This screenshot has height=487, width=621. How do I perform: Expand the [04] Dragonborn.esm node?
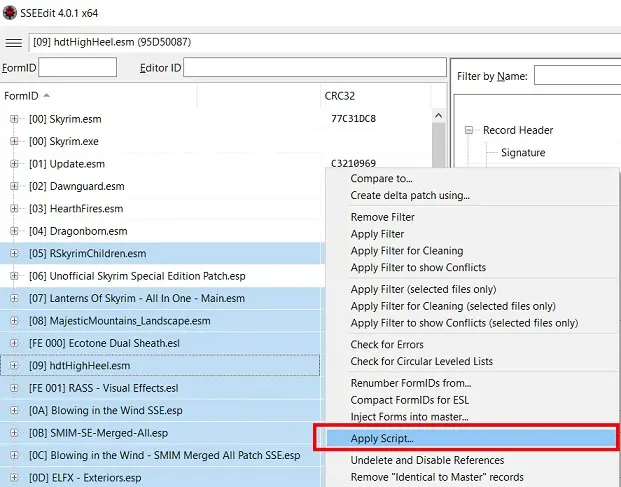pyautogui.click(x=14, y=231)
